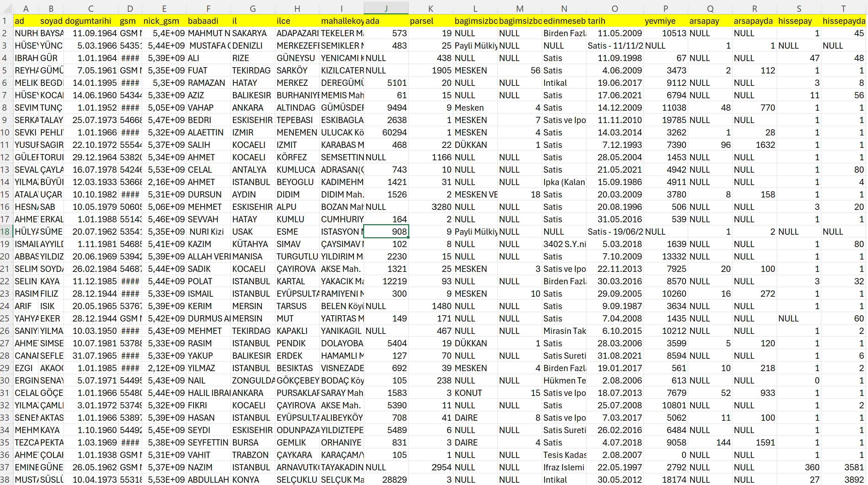Click cell with value 60294
Image resolution: width=868 pixels, height=485 pixels.
(x=386, y=133)
